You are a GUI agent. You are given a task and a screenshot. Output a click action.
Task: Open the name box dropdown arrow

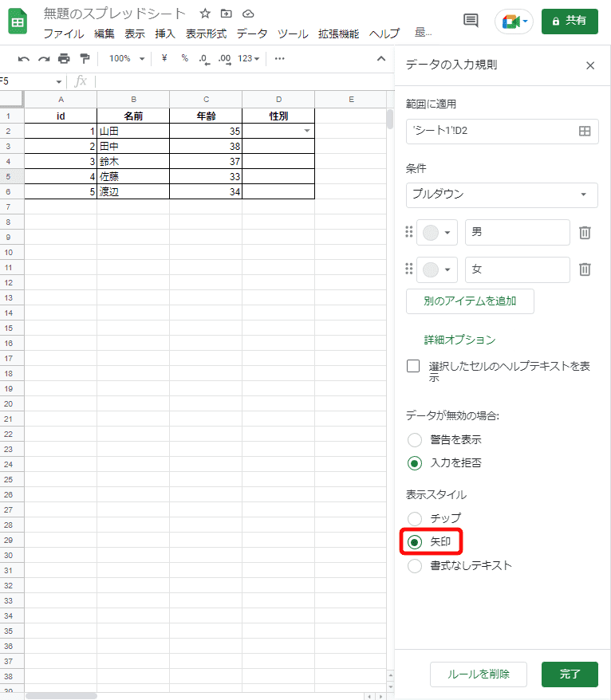(x=58, y=81)
